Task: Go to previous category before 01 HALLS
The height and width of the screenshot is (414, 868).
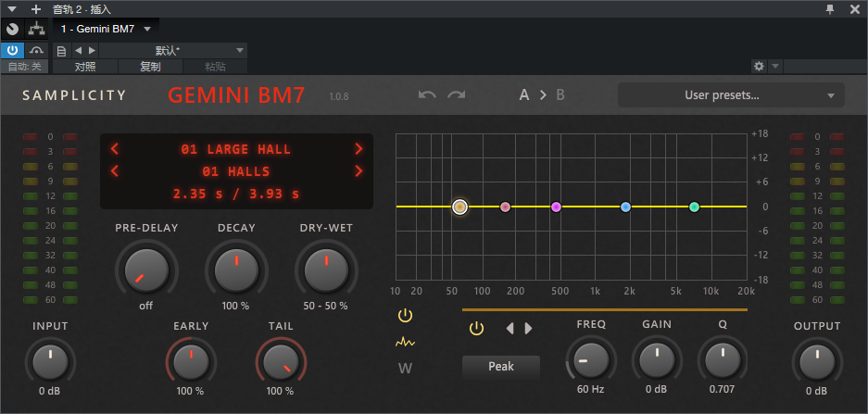Action: click(x=115, y=171)
